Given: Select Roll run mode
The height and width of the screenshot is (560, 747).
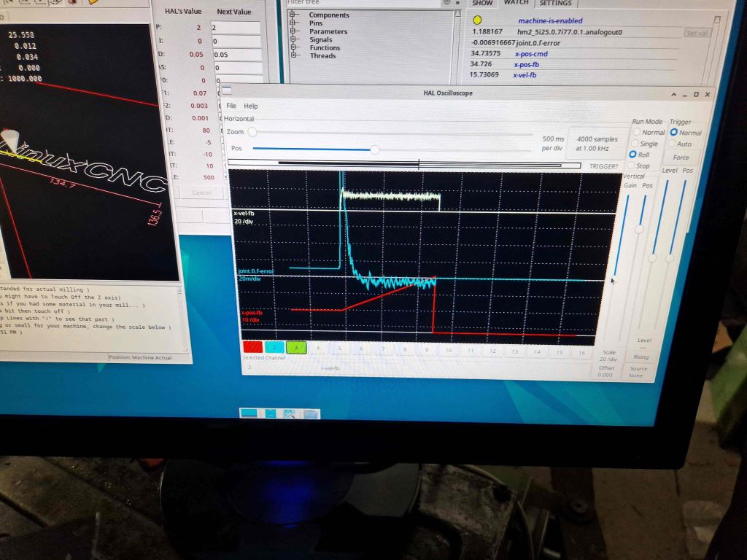Looking at the screenshot, I should pos(639,155).
